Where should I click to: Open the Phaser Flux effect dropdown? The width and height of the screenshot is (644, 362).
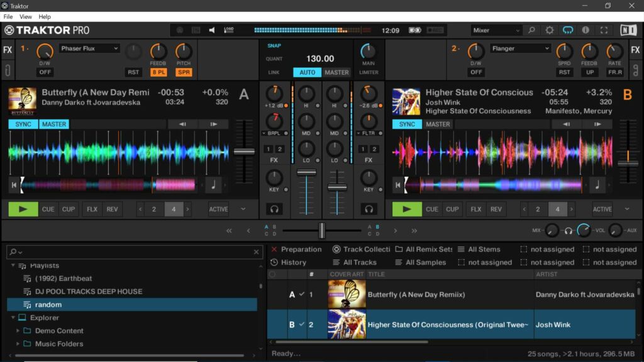click(x=89, y=48)
